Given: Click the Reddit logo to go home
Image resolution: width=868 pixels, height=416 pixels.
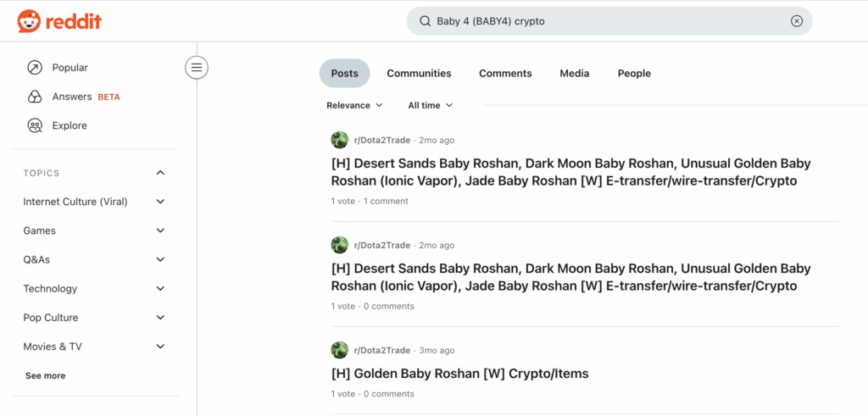Looking at the screenshot, I should [59, 21].
